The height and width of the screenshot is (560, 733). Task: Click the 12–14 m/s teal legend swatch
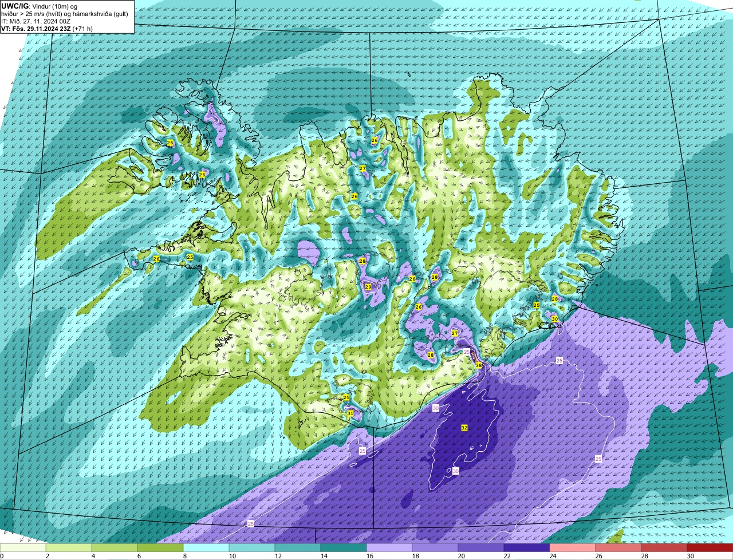(298, 548)
